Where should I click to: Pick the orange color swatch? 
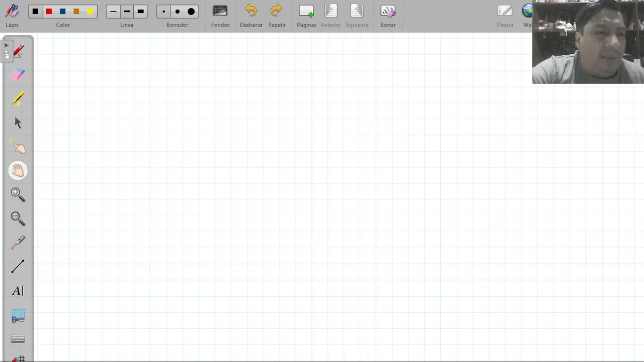(76, 12)
